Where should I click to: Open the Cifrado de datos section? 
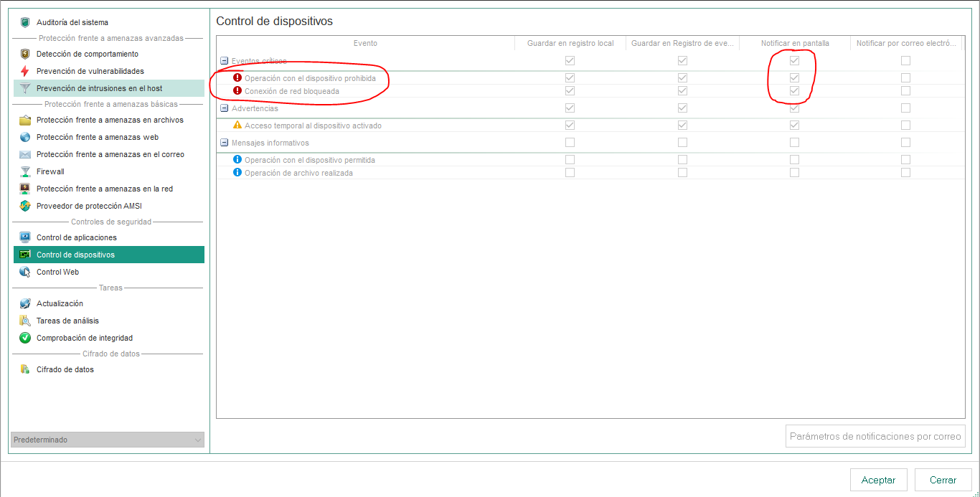tap(109, 369)
